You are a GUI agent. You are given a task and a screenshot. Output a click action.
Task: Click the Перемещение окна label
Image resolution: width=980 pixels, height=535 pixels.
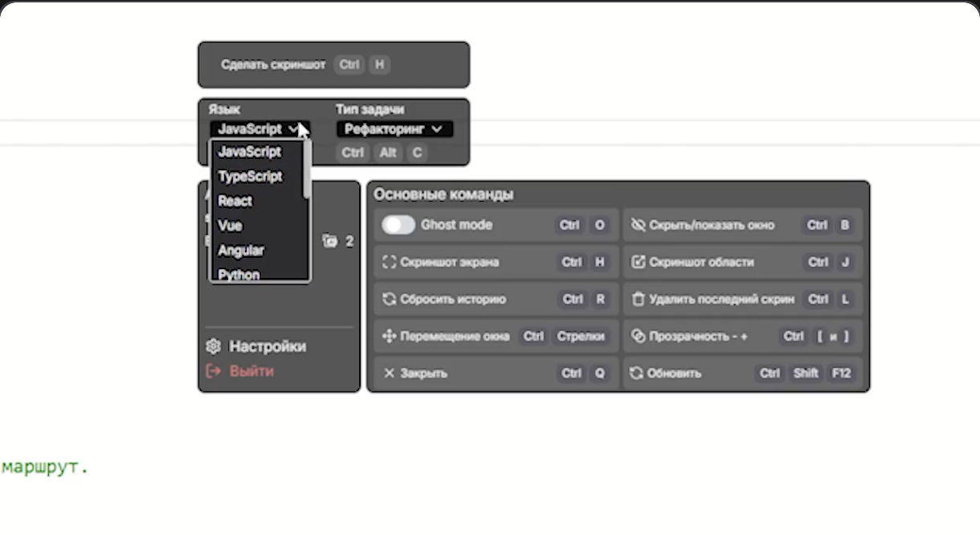[455, 337]
